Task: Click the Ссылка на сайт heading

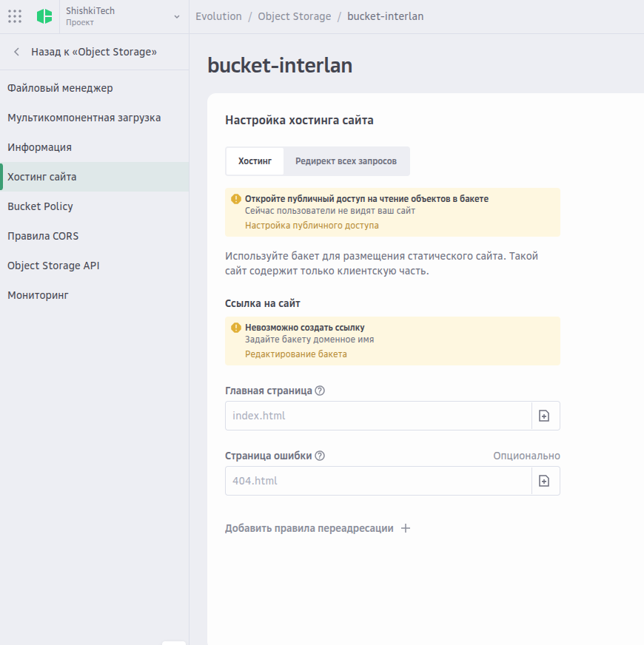Action: (x=263, y=303)
